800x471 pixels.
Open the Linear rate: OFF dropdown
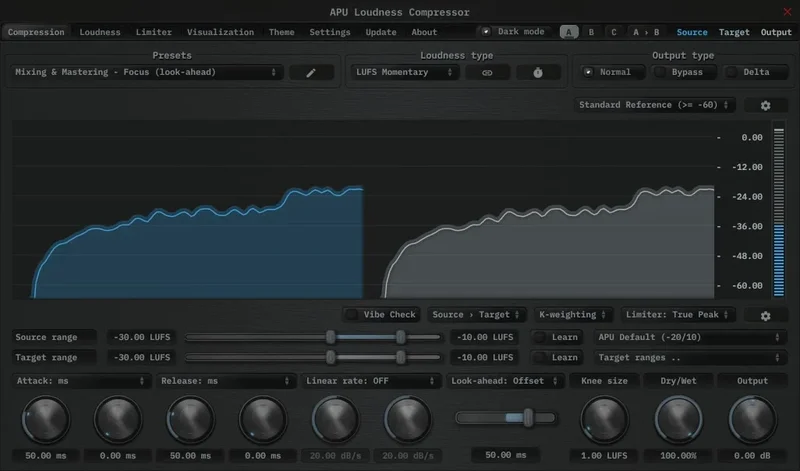point(370,381)
